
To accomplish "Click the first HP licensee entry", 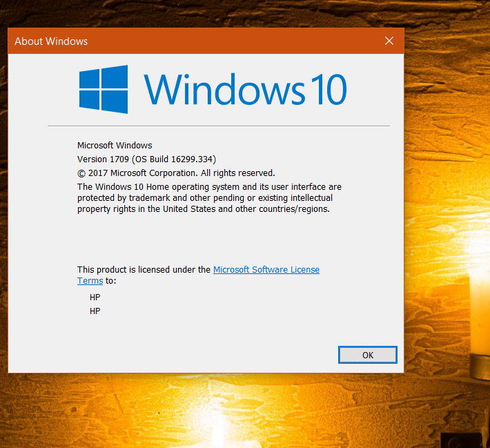I will [x=95, y=298].
